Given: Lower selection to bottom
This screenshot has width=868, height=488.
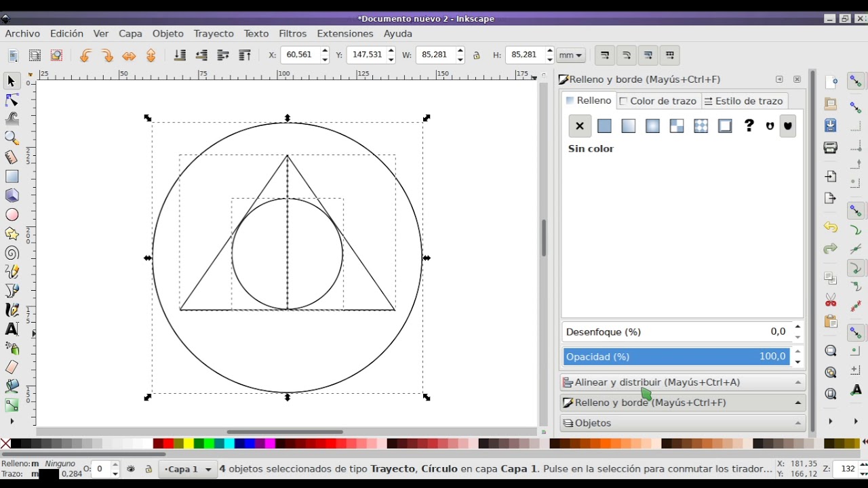Looking at the screenshot, I should (x=180, y=56).
